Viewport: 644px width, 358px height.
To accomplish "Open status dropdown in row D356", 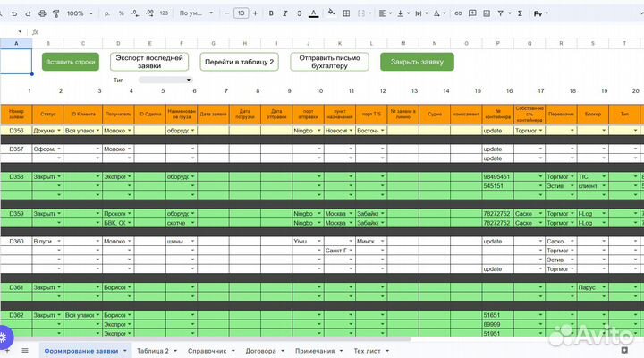I will click(59, 131).
